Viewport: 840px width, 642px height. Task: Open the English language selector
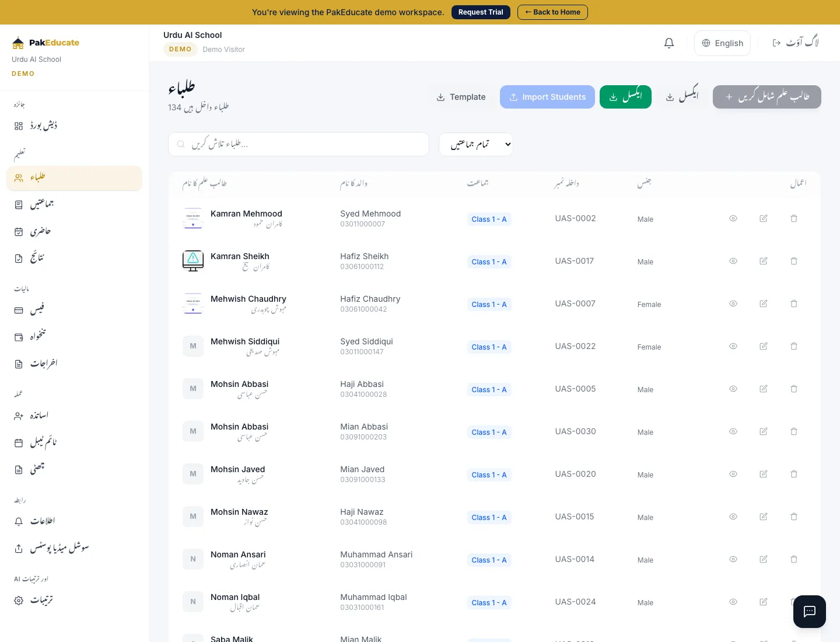722,43
